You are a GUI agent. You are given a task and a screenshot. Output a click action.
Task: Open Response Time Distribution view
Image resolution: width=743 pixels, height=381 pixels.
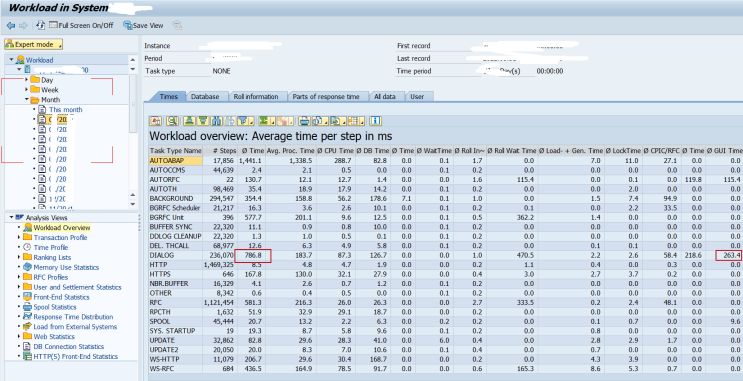73,317
